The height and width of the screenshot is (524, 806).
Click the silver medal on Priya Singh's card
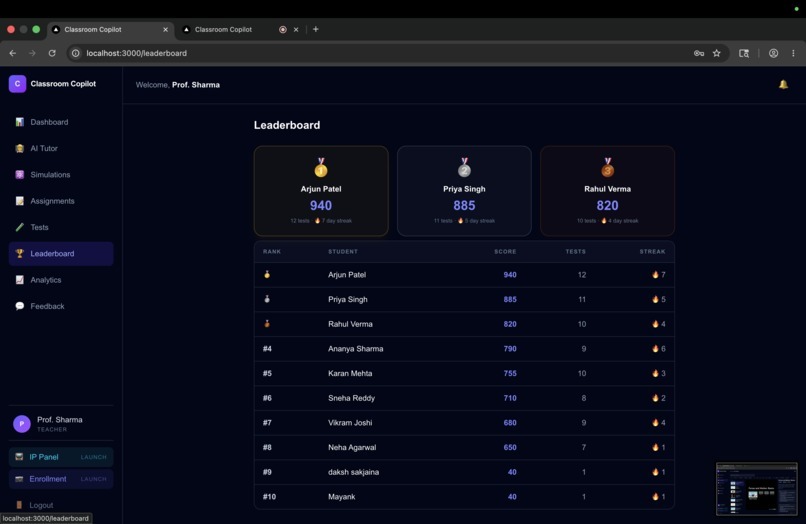click(464, 167)
